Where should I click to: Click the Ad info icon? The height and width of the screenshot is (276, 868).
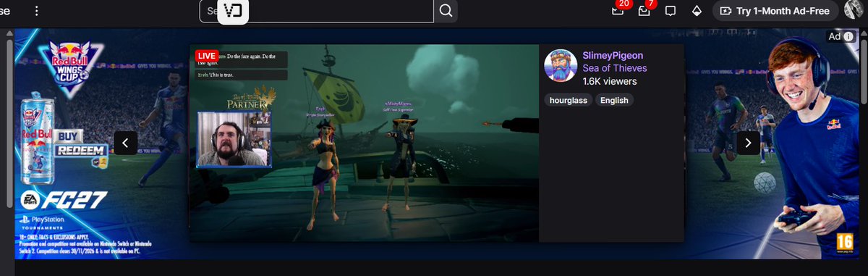pyautogui.click(x=848, y=36)
